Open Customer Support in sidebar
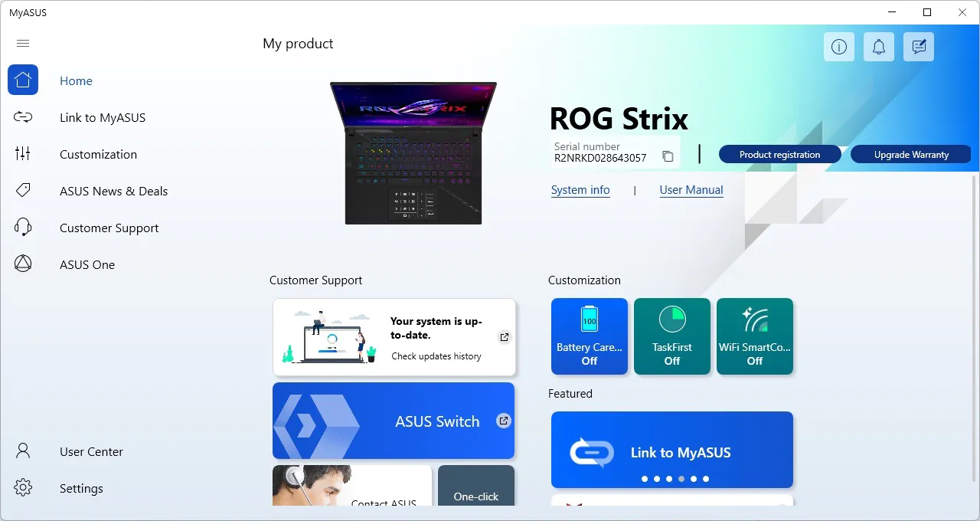 coord(109,228)
